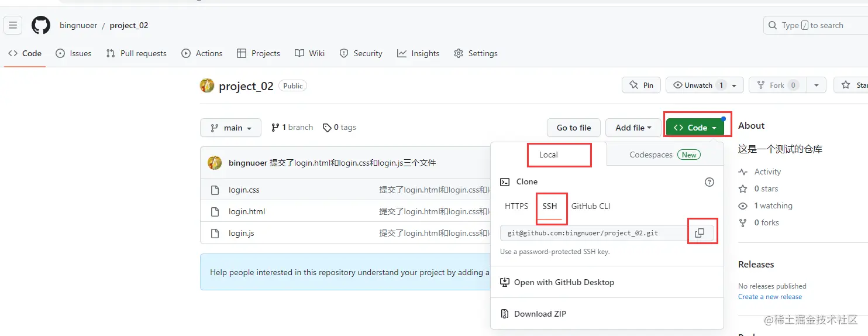Open the clone help question mark icon
The width and height of the screenshot is (868, 336).
709,182
